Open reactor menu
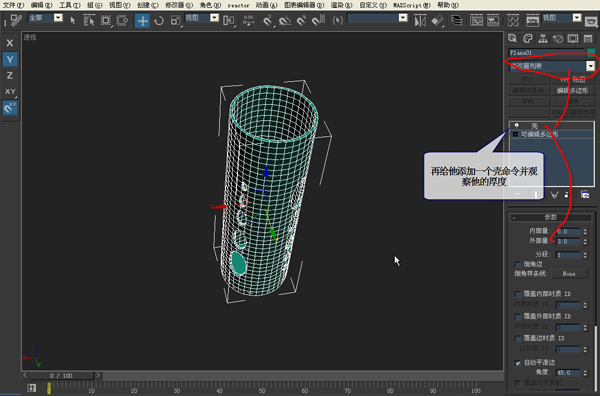The width and height of the screenshot is (600, 396). click(x=238, y=5)
